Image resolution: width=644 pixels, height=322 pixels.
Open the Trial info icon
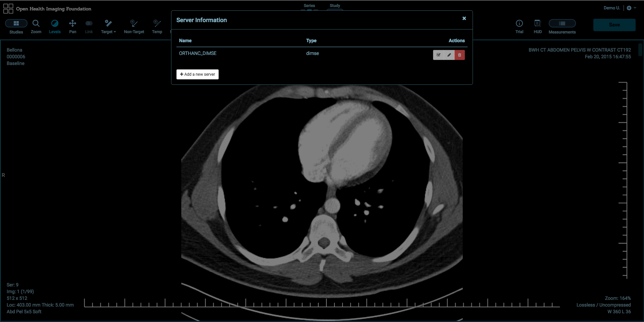519,26
